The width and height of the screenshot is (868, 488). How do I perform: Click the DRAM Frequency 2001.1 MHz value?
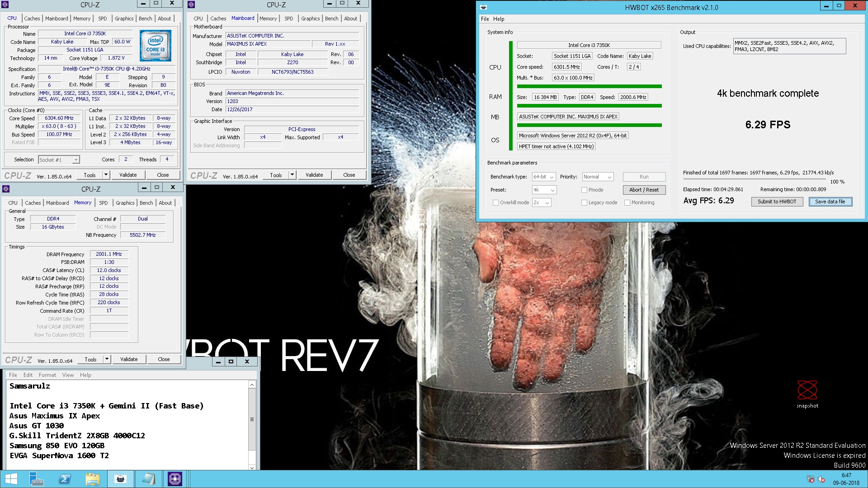[109, 254]
